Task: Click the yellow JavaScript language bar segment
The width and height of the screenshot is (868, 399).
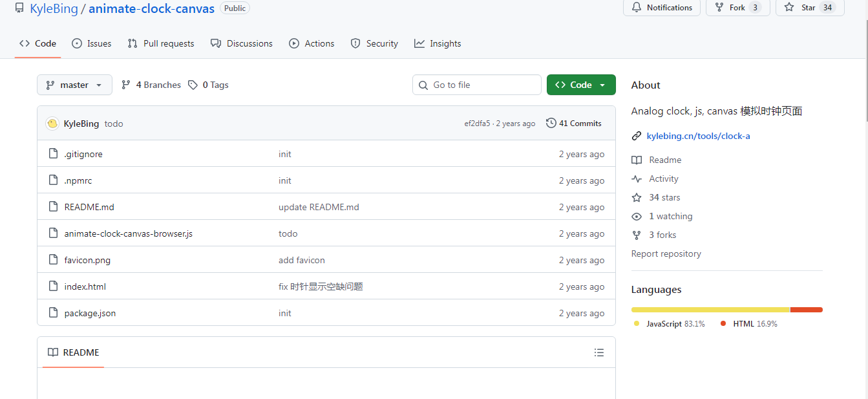Action: point(711,310)
